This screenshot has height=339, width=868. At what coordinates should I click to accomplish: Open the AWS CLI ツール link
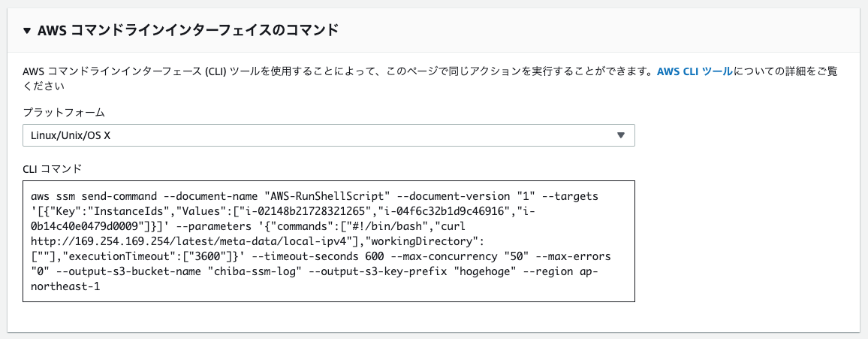coord(695,71)
